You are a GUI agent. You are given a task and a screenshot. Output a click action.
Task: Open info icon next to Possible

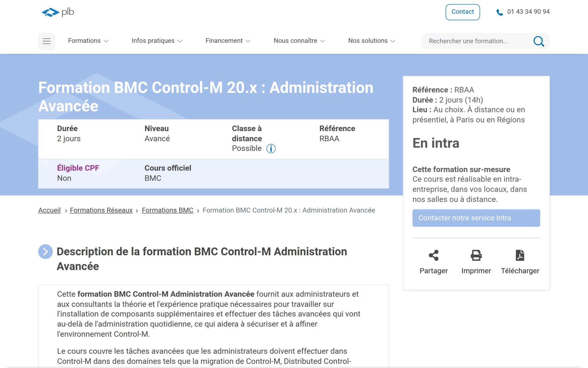[271, 149]
